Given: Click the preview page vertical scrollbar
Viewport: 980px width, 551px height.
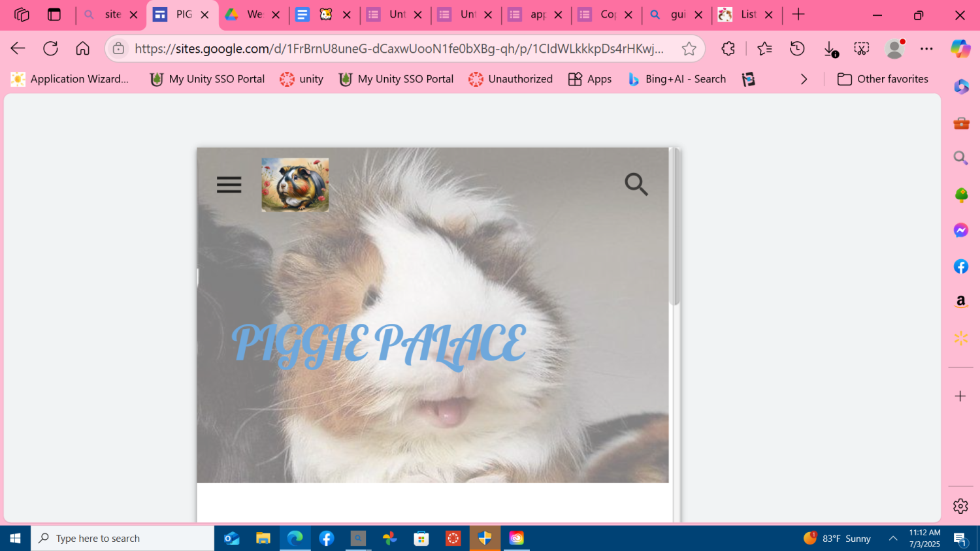Looking at the screenshot, I should click(x=676, y=228).
